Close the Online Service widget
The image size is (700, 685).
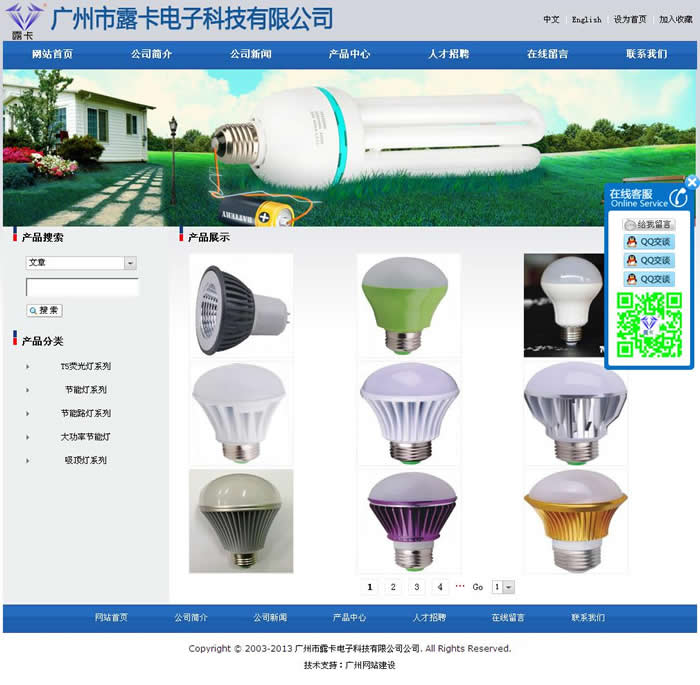[692, 182]
